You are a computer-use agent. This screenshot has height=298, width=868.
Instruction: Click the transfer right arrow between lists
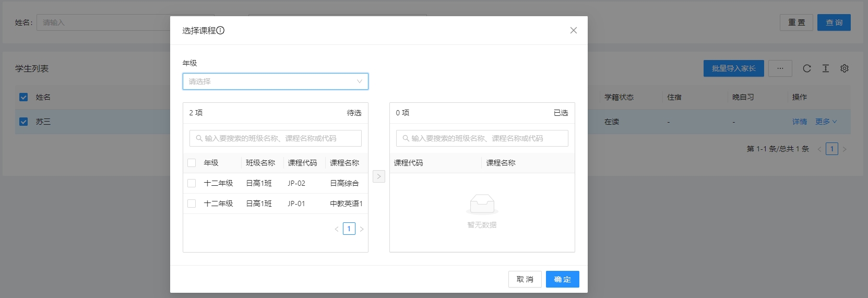(379, 176)
